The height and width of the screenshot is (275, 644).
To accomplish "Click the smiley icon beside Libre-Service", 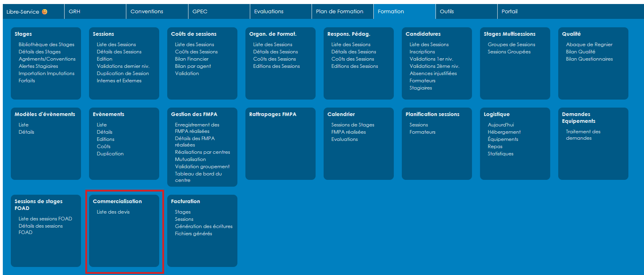I will pos(45,12).
